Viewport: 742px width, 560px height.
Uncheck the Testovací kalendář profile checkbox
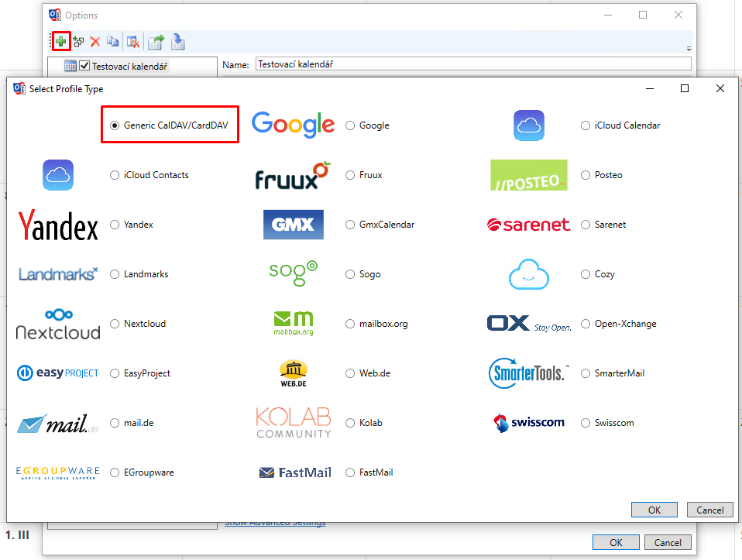84,66
